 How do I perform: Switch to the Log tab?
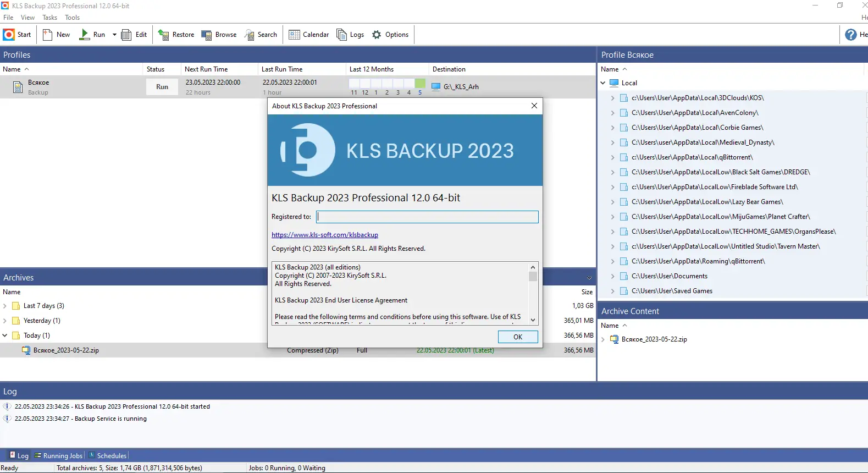19,455
